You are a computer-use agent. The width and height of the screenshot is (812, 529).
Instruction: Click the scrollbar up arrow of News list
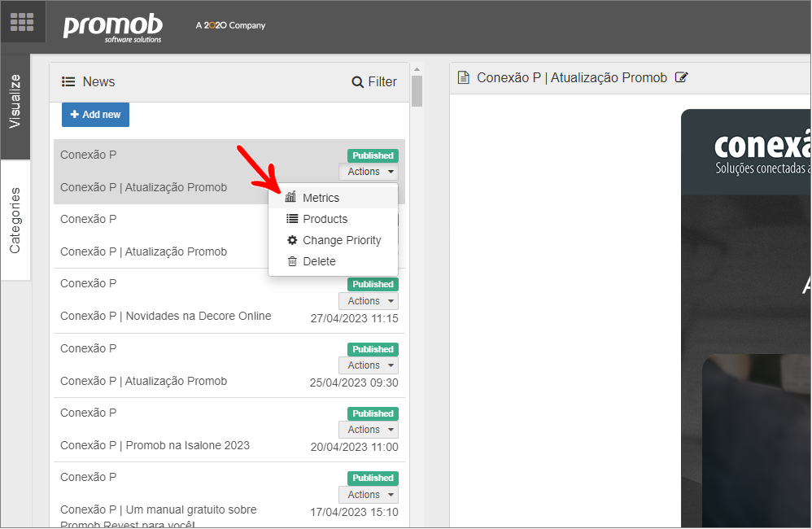tap(417, 69)
